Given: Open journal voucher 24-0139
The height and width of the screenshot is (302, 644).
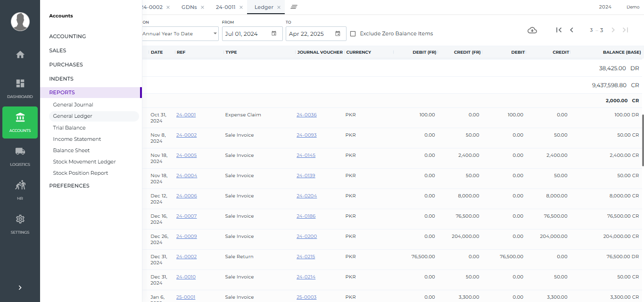Looking at the screenshot, I should [x=305, y=176].
